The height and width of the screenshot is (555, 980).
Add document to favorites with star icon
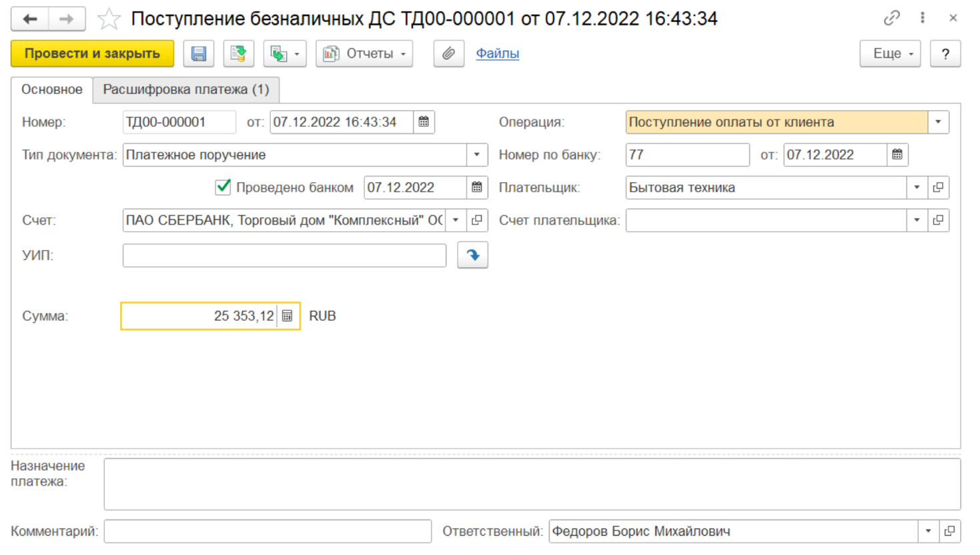pos(109,19)
